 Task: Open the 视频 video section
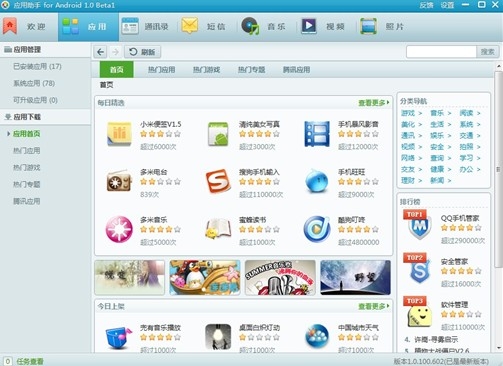(x=323, y=27)
